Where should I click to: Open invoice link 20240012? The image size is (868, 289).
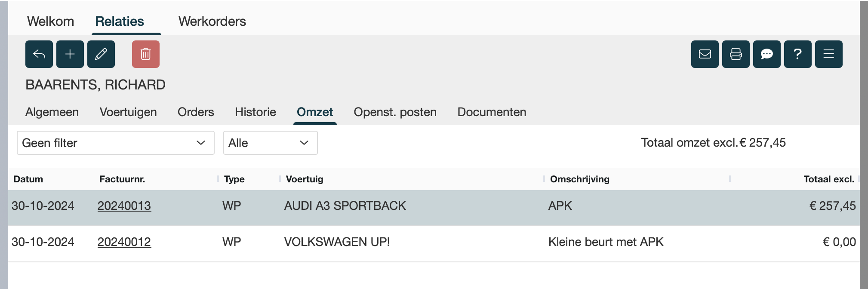point(124,242)
